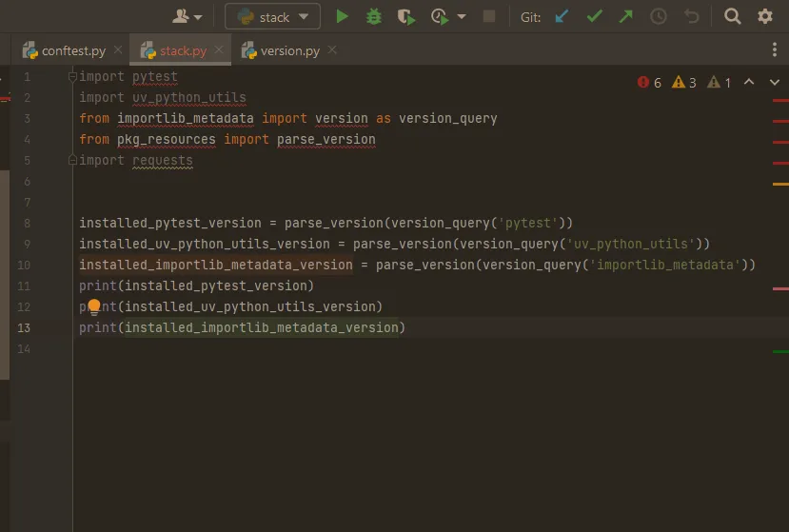Open IDE settings gear
This screenshot has height=532, width=789.
click(x=765, y=16)
